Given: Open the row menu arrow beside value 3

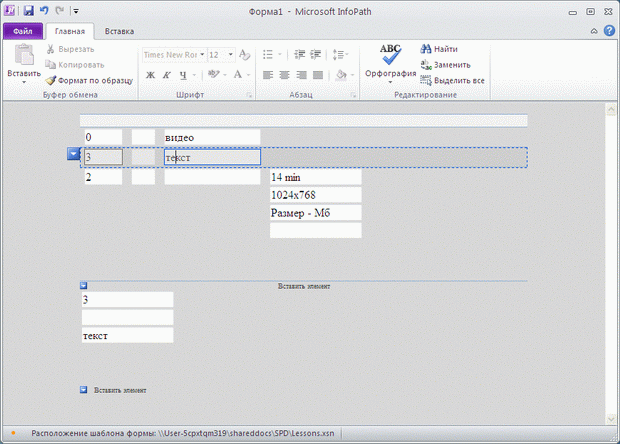Looking at the screenshot, I should (73, 154).
